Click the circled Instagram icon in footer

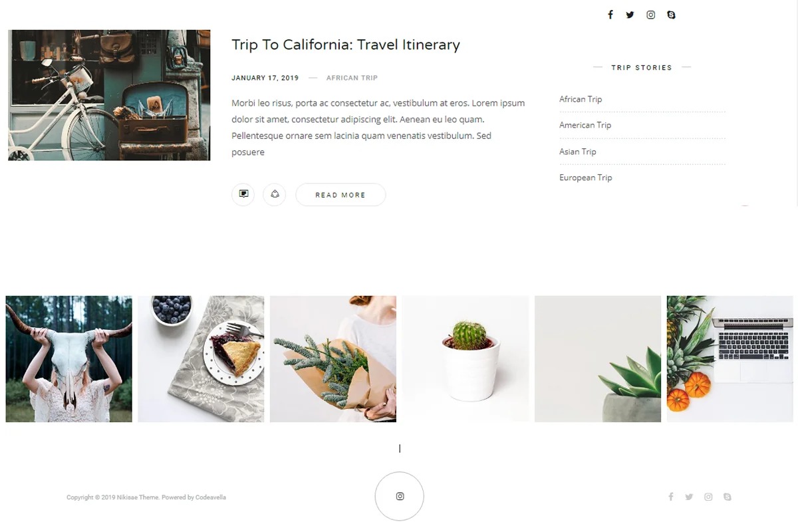pyautogui.click(x=400, y=496)
